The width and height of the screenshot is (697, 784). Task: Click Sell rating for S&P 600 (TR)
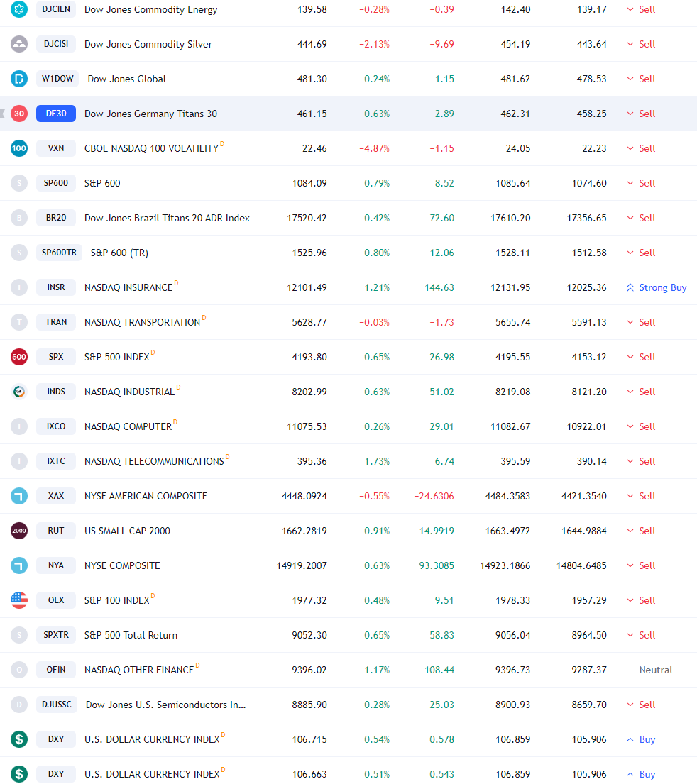(641, 253)
